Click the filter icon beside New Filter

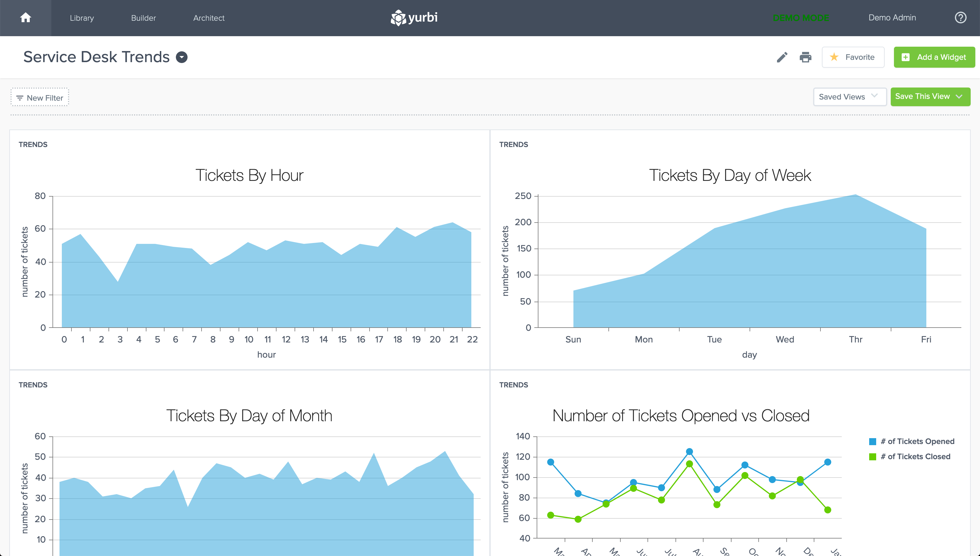point(20,98)
